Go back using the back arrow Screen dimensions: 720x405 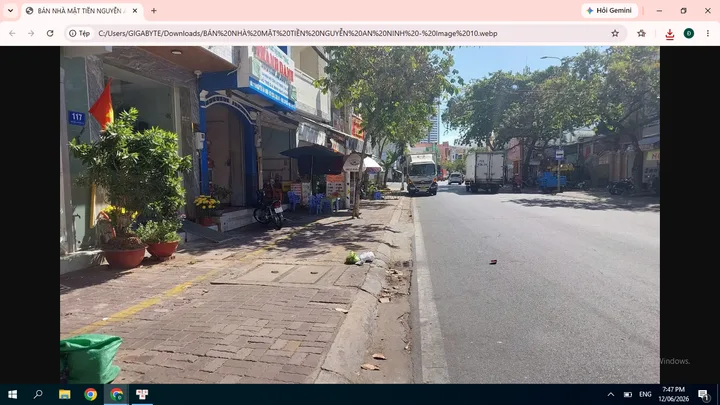click(12, 33)
